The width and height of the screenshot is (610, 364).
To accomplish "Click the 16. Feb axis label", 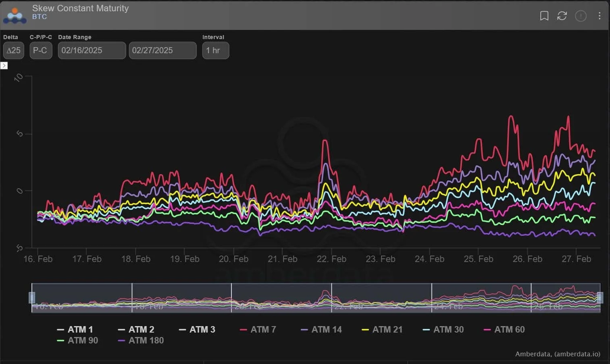I will (38, 259).
